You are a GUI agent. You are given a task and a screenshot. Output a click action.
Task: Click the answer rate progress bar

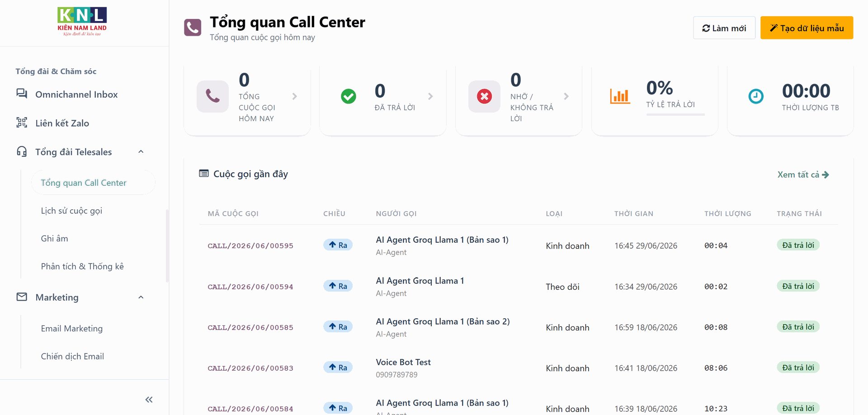[675, 115]
